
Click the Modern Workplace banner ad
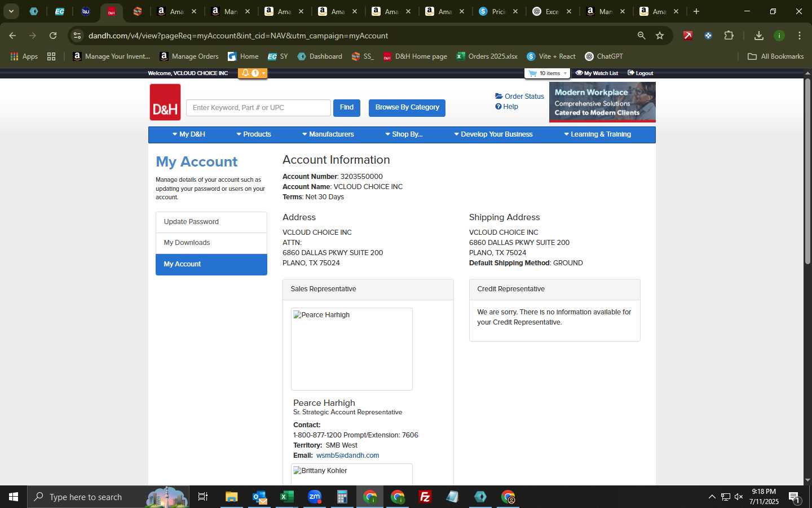602,102
